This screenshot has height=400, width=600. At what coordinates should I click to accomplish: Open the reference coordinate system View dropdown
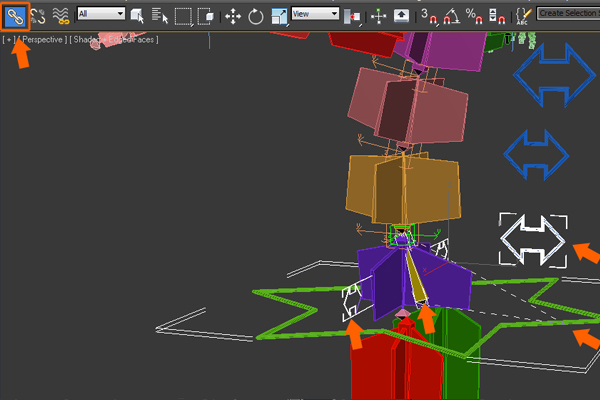315,14
